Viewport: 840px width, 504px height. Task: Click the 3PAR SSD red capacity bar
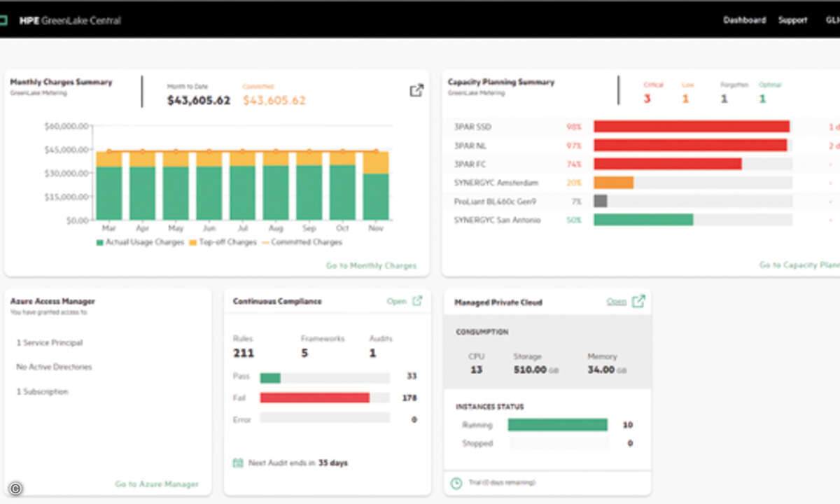692,127
